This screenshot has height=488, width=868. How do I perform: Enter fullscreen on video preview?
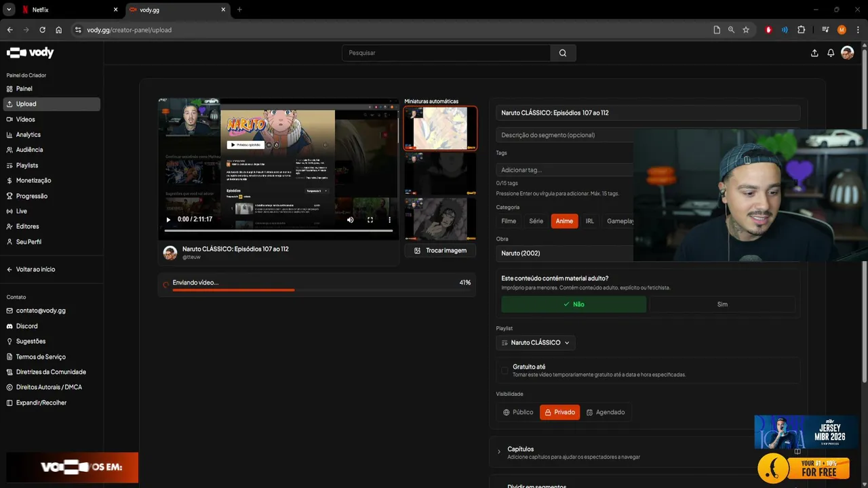click(370, 220)
